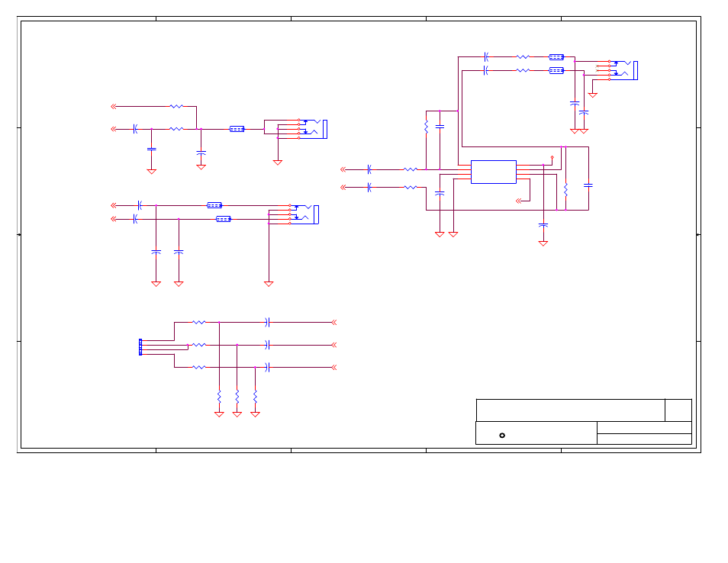Select the pin header connector at bottom left
728x563 pixels.
(x=140, y=347)
